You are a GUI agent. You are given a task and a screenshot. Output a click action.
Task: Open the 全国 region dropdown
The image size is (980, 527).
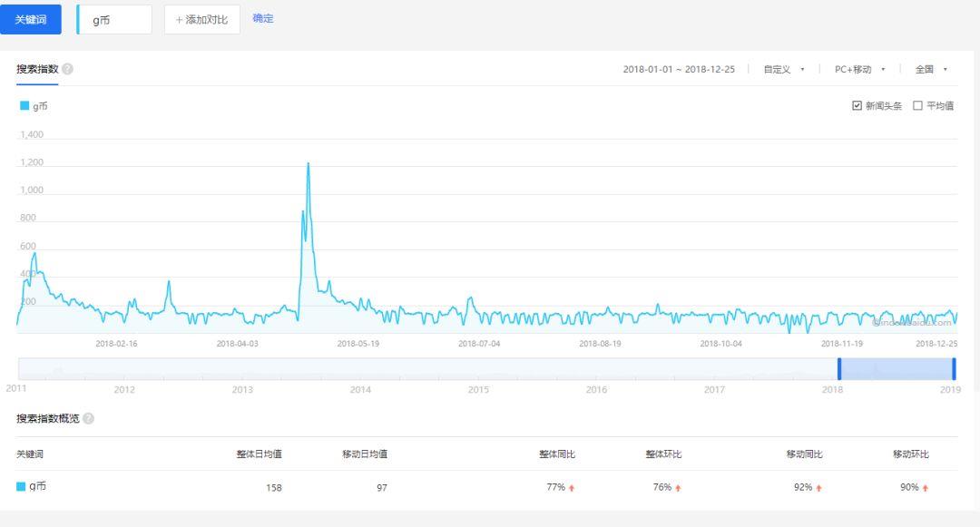coord(931,69)
